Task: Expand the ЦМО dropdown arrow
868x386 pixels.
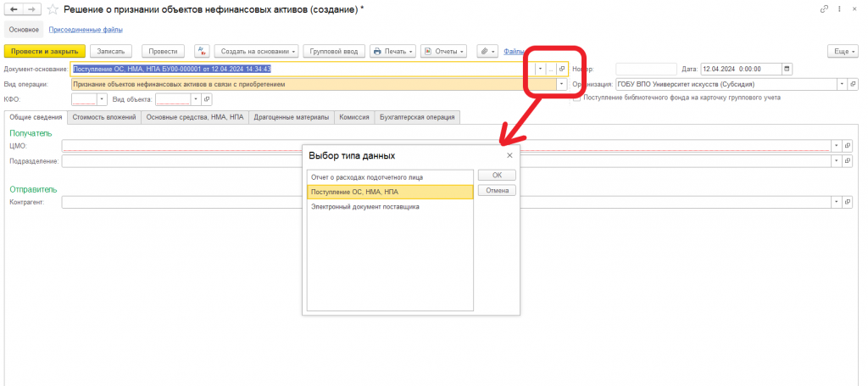Action: [x=836, y=146]
